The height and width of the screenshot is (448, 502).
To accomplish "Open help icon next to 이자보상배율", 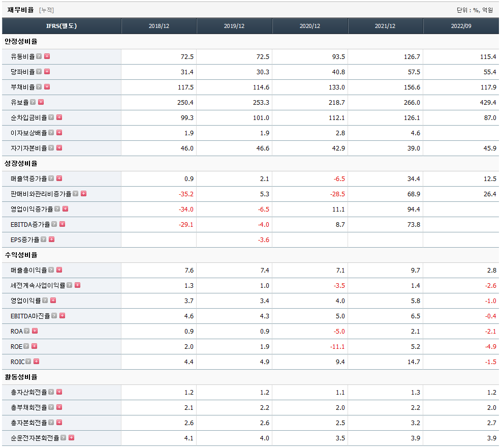I will [x=51, y=133].
